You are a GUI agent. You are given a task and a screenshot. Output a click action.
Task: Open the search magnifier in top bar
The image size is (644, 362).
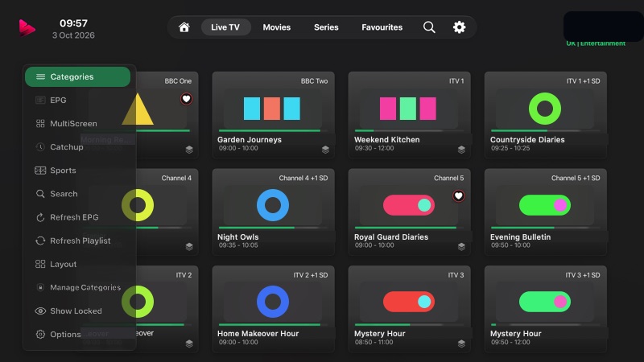tap(429, 27)
